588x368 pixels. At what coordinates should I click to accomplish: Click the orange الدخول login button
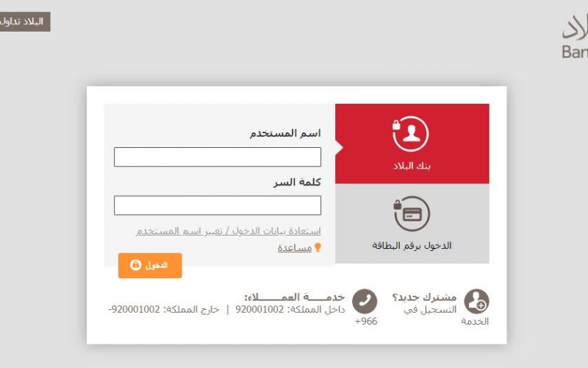pyautogui.click(x=150, y=266)
